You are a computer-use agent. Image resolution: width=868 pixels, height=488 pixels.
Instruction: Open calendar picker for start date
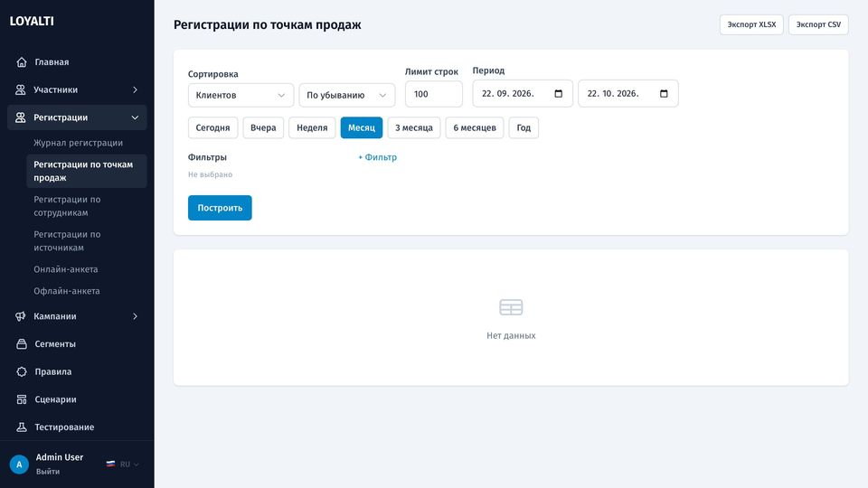point(559,93)
